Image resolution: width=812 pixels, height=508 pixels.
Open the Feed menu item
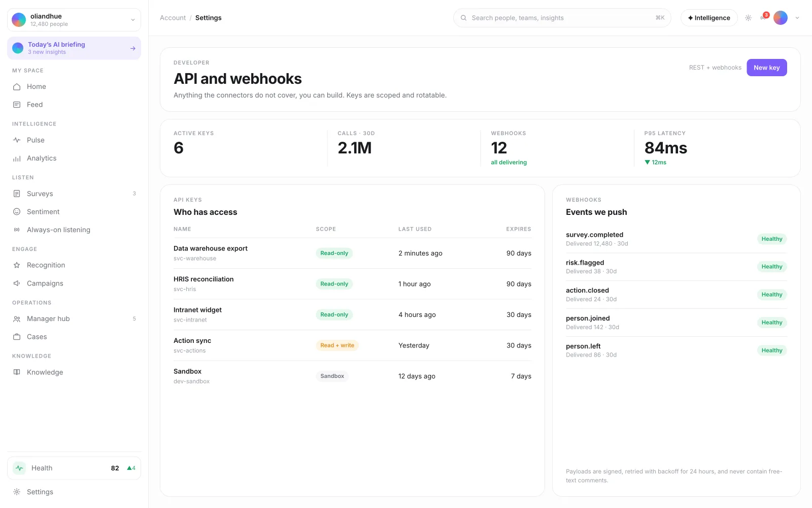(x=74, y=105)
